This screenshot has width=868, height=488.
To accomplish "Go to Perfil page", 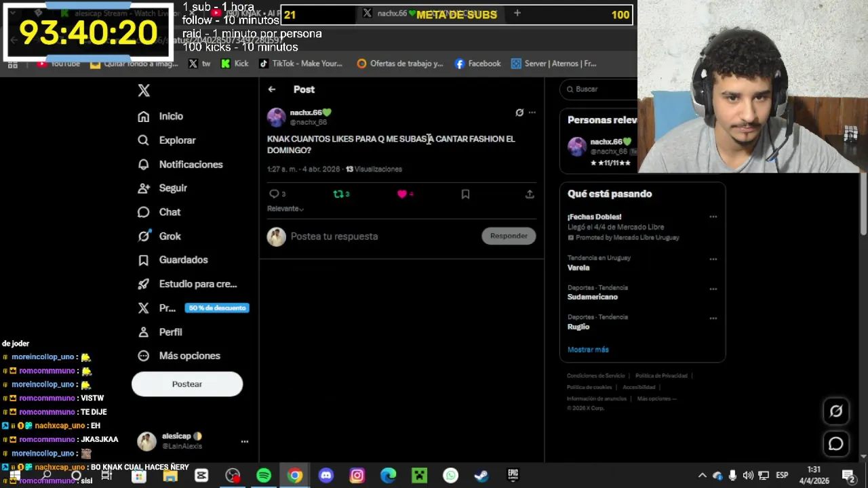I will coord(159,332).
